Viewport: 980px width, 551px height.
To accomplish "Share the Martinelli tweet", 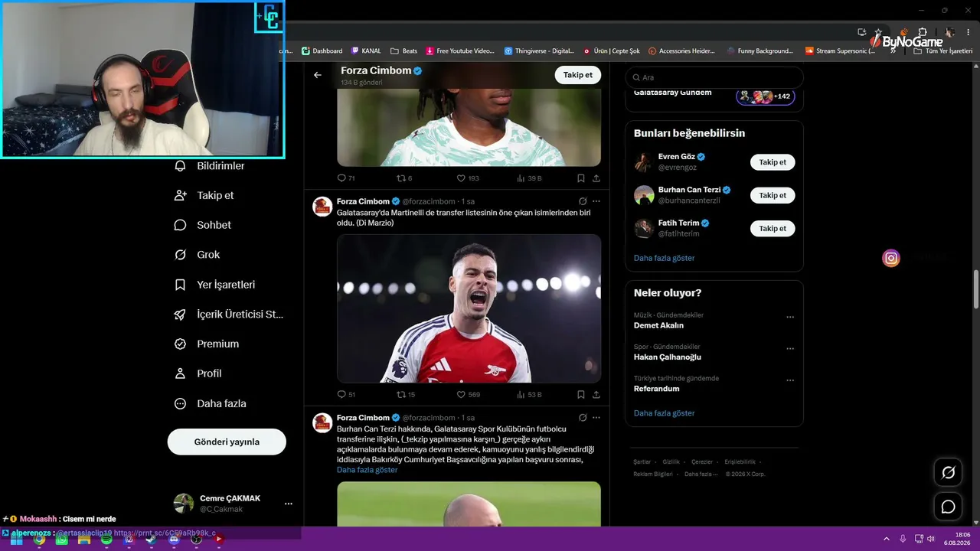I will coord(596,395).
